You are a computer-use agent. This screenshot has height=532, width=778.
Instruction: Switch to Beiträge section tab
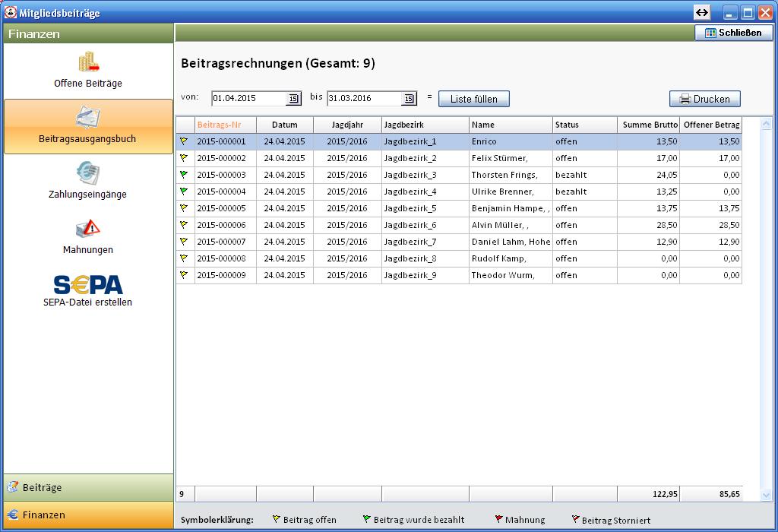[x=88, y=487]
